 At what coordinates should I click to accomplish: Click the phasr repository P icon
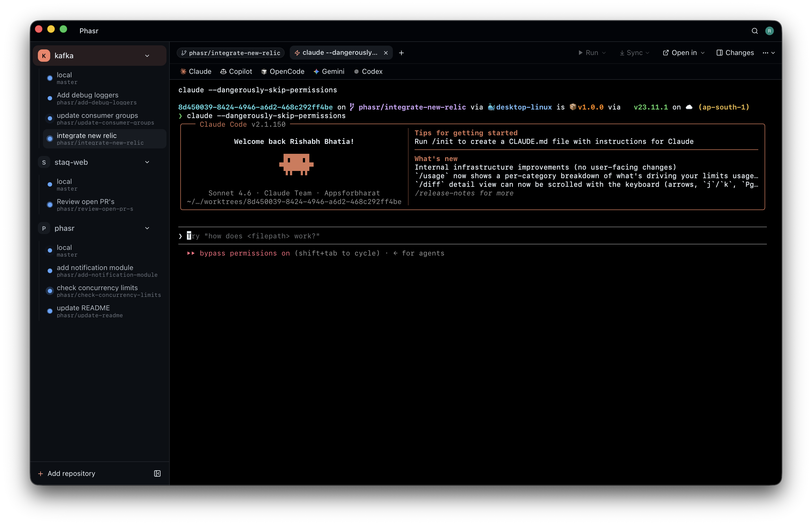(44, 228)
